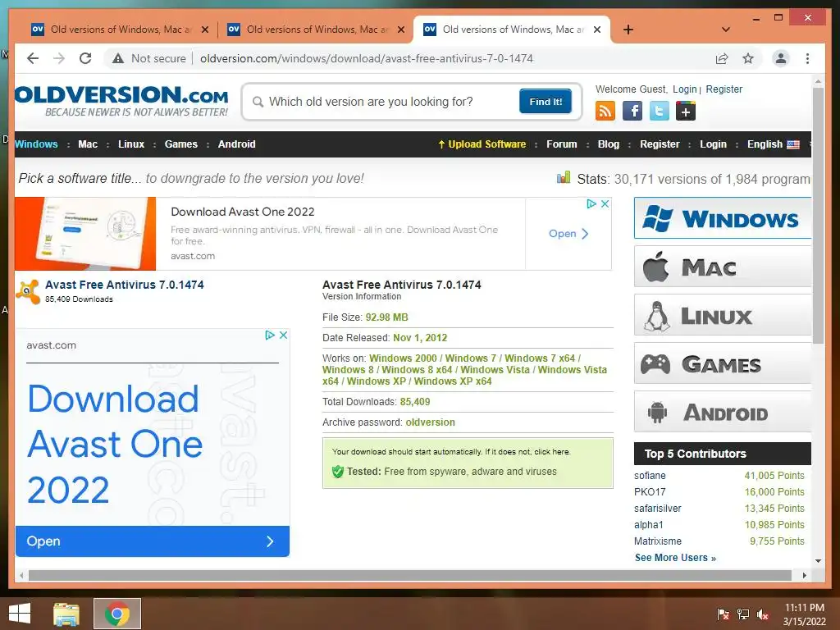Open File Explorer from taskbar
This screenshot has height=630, width=840.
pos(66,614)
